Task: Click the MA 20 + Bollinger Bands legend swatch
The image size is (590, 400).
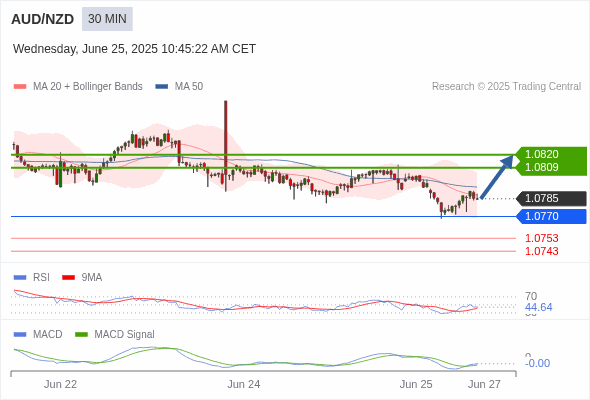Action: coord(20,87)
